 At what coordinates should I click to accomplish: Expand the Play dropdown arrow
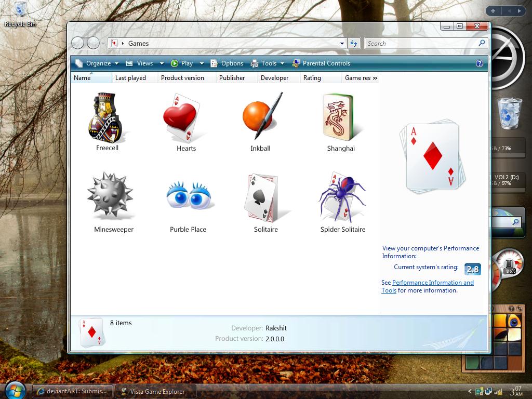coord(202,63)
